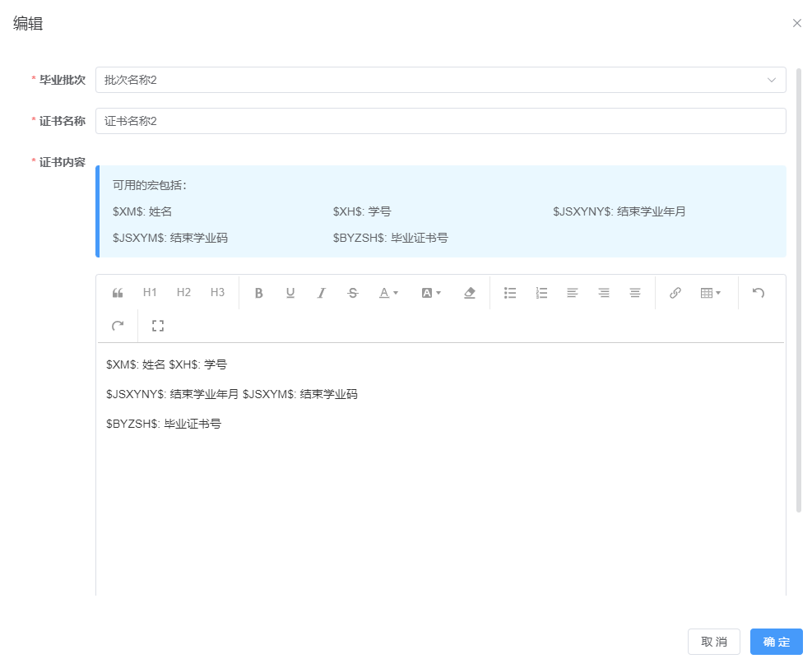Toggle bold formatting in the editor
Image resolution: width=812 pixels, height=668 pixels.
(258, 293)
